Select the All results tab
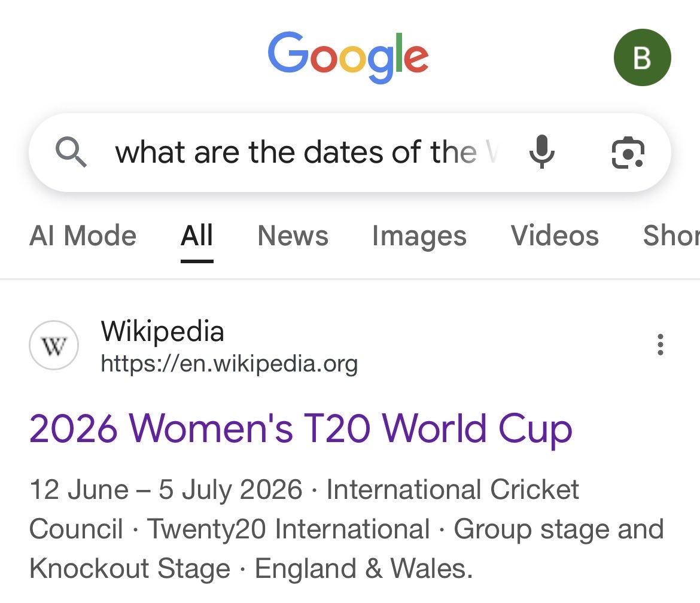 coord(197,236)
